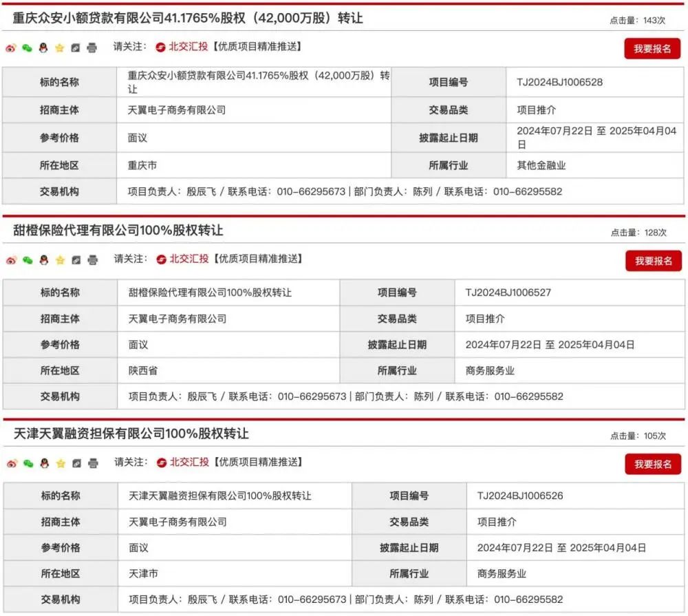Click 我要报名 for 甜橙保险代理 listing
This screenshot has width=688, height=616.
point(654,261)
